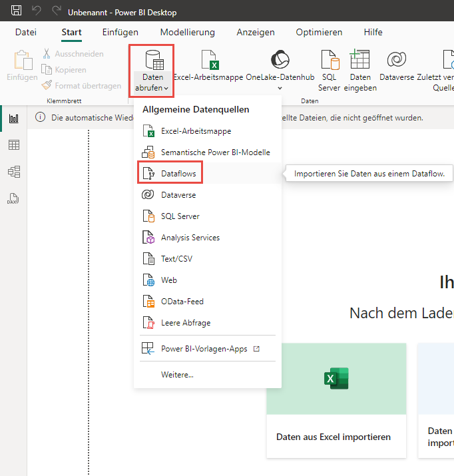This screenshot has width=454, height=476.
Task: Click the Einfügen clipboard paste button
Action: point(22,65)
